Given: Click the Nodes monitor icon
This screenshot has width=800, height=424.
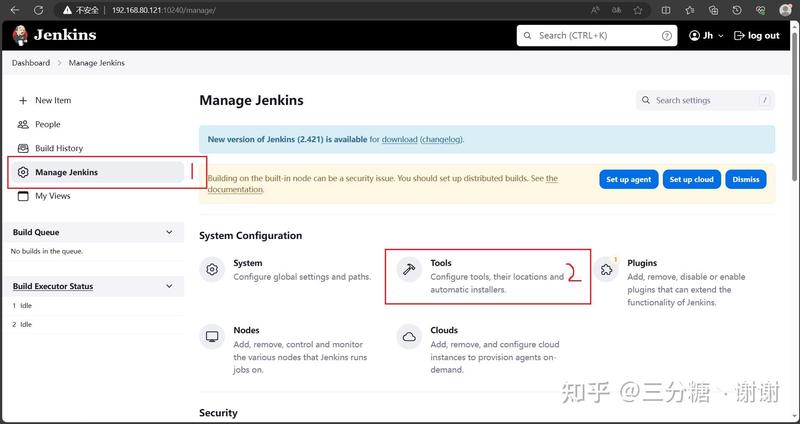Looking at the screenshot, I should [212, 337].
